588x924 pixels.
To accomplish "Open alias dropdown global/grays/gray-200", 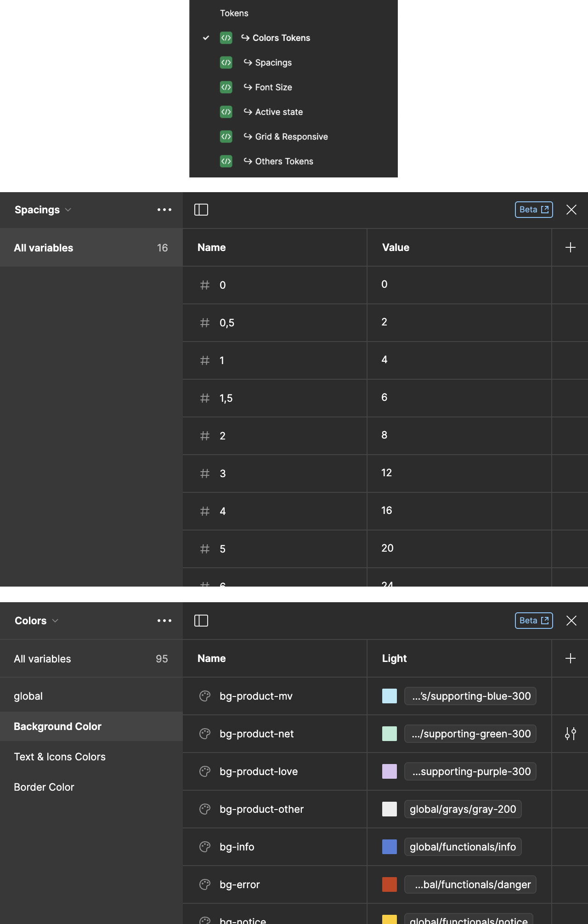I will 463,809.
